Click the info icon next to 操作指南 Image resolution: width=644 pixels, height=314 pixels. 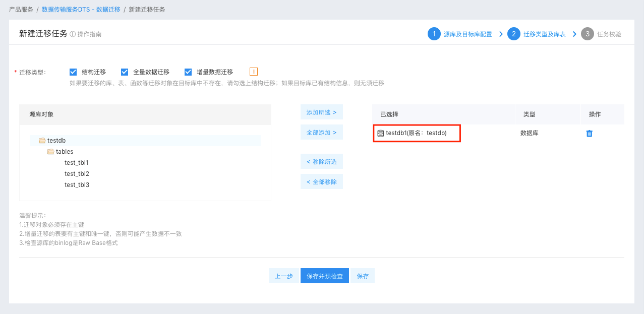coord(73,34)
